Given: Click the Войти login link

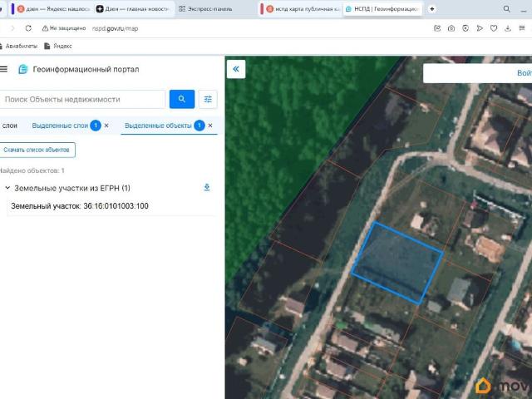Looking at the screenshot, I should pyautogui.click(x=524, y=73).
